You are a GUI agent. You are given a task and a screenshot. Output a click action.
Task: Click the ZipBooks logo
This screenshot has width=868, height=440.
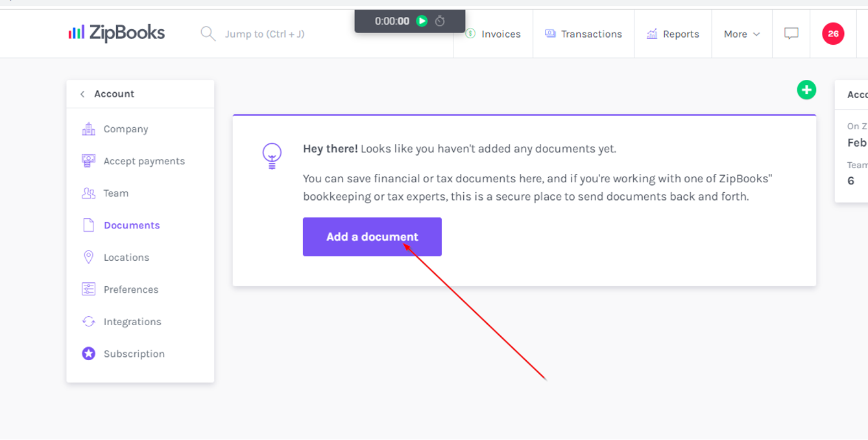point(117,33)
